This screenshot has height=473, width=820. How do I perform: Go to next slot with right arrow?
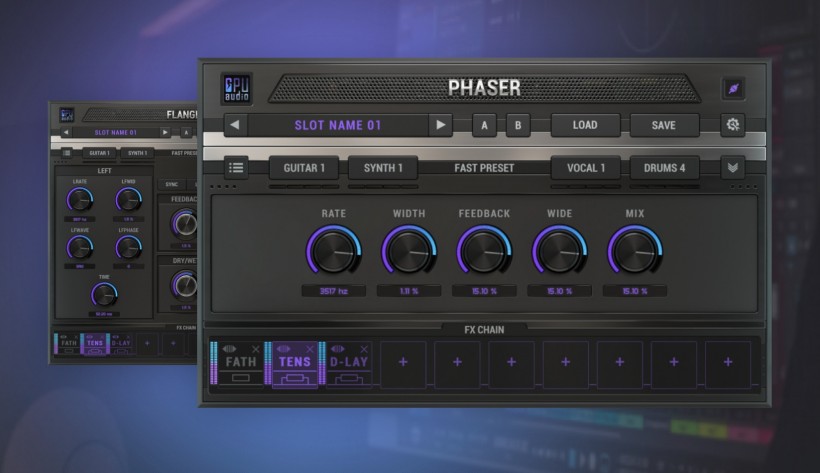click(440, 125)
